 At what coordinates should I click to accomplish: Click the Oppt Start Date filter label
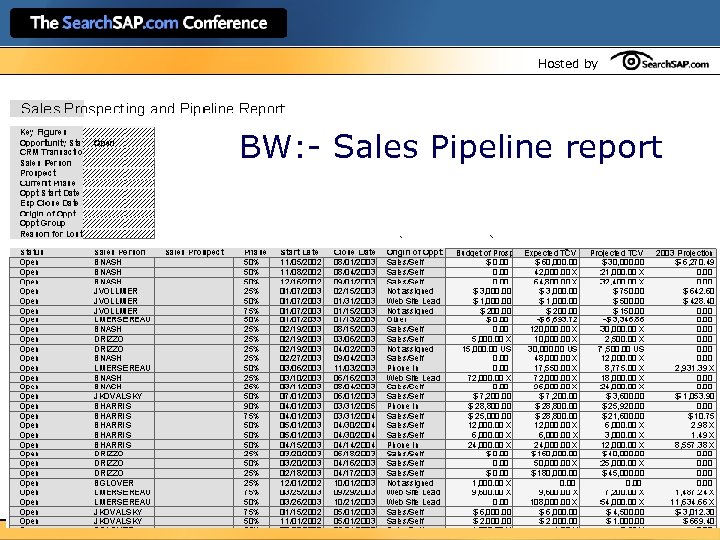click(50, 193)
